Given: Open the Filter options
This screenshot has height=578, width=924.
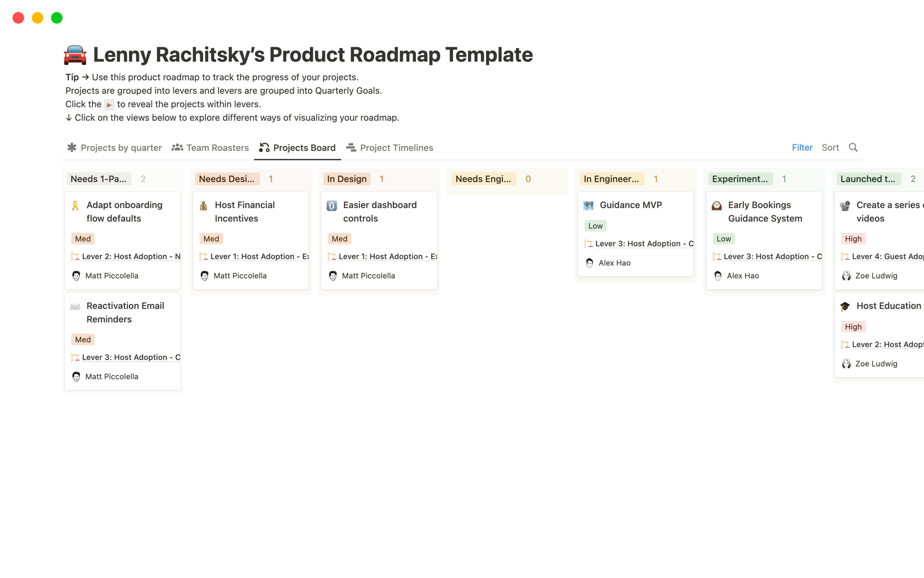Looking at the screenshot, I should (802, 147).
